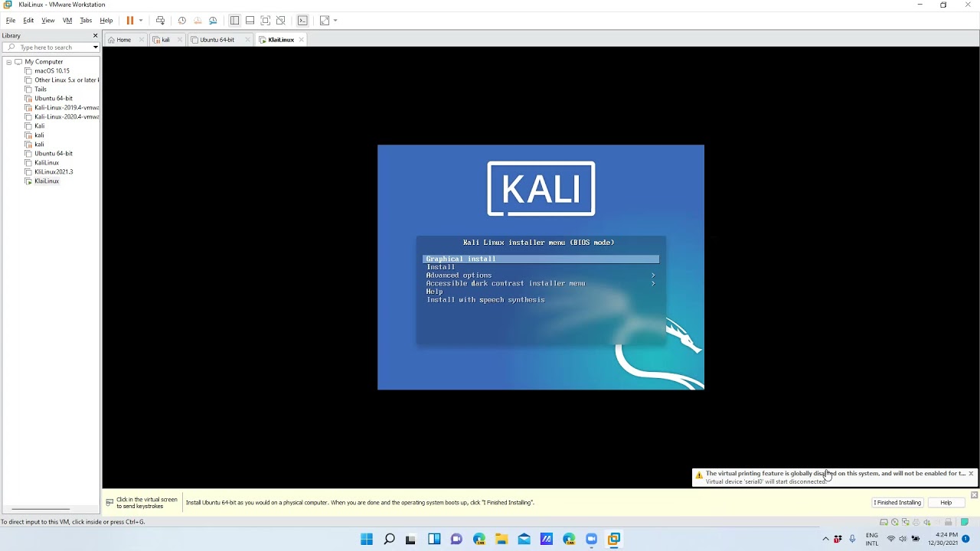
Task: Toggle the library sidebar view
Action: point(234,20)
